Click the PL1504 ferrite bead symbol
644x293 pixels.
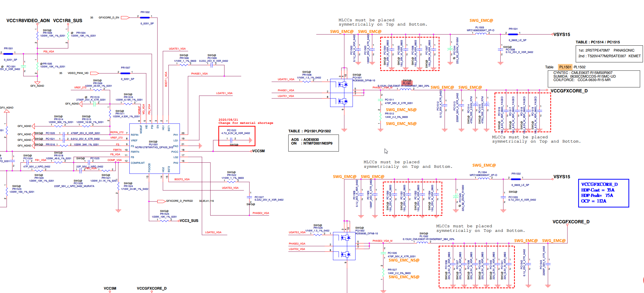[484, 178]
